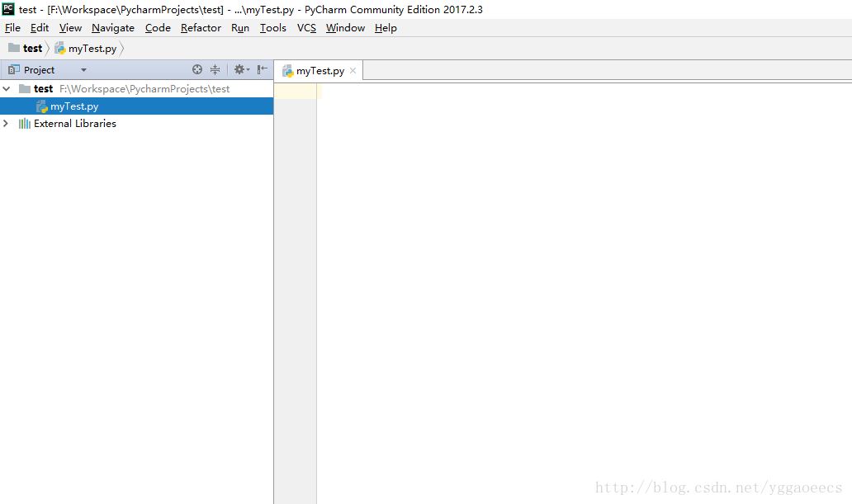The width and height of the screenshot is (852, 504).
Task: Click the myTest.py breadcrumb in navigation bar
Action: coord(86,49)
